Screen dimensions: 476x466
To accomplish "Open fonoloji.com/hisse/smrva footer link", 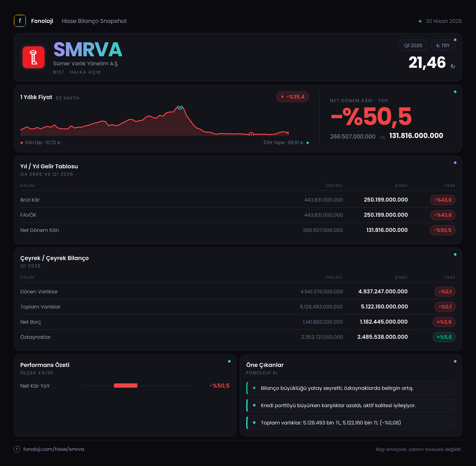I will [x=54, y=449].
